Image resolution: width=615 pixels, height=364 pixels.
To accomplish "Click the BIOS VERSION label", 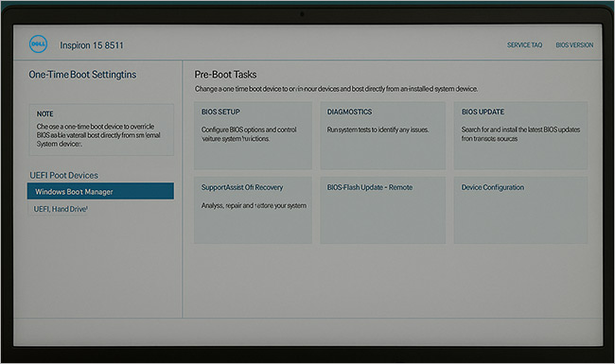I will pos(574,45).
